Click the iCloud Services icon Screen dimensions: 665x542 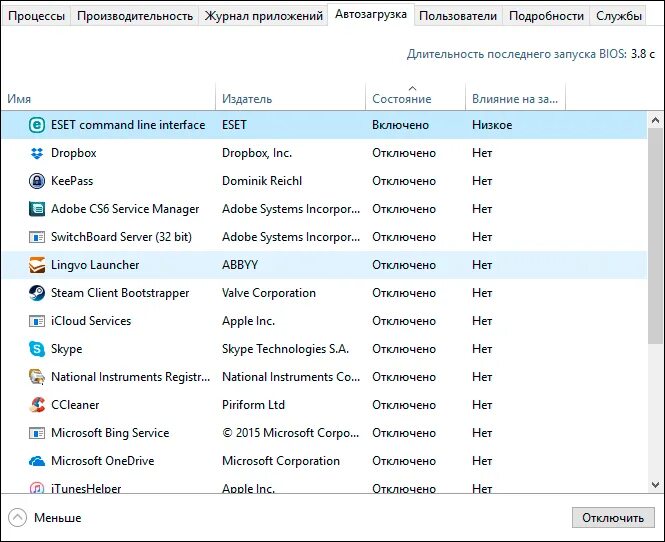point(37,321)
